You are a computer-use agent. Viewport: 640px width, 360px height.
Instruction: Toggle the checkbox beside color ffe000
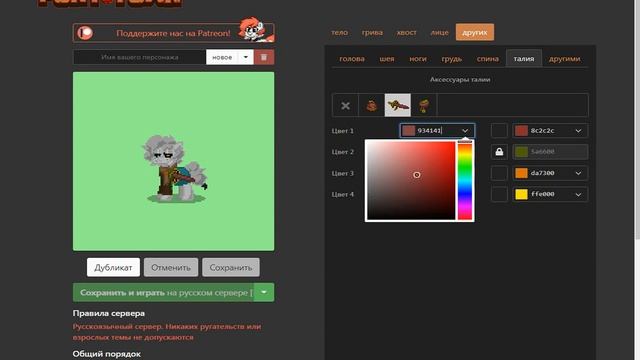coord(499,194)
